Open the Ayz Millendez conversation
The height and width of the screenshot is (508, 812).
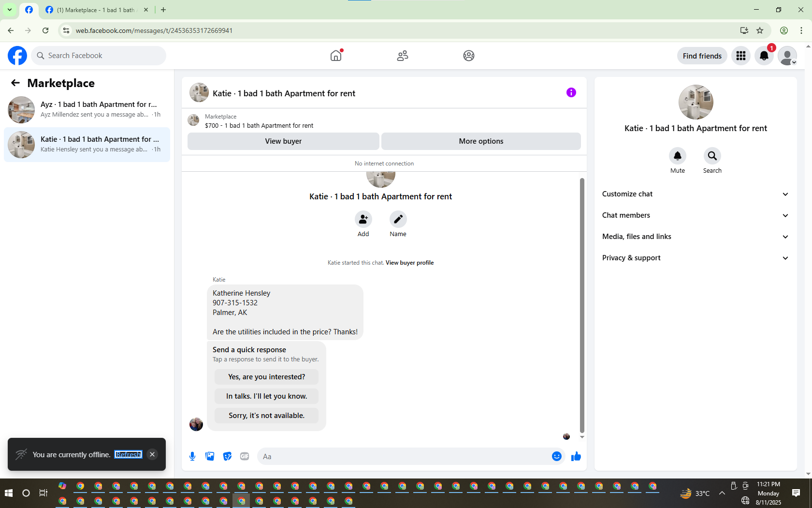coord(87,110)
